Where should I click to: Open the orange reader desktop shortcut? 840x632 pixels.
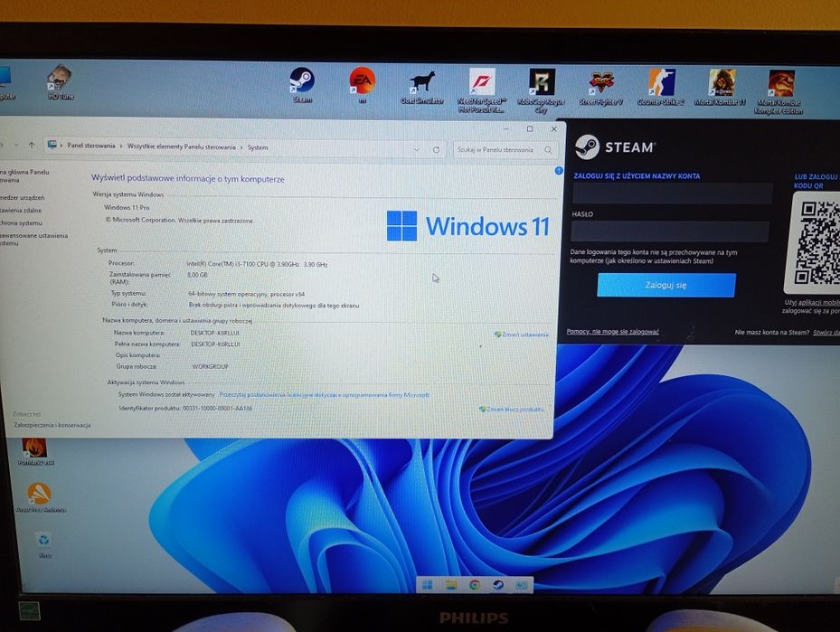click(40, 497)
